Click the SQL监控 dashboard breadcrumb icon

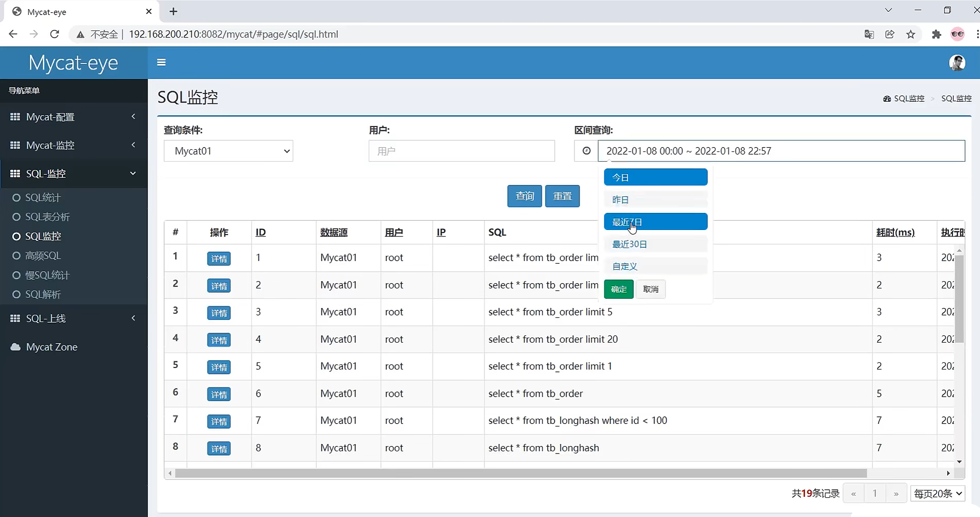[887, 99]
